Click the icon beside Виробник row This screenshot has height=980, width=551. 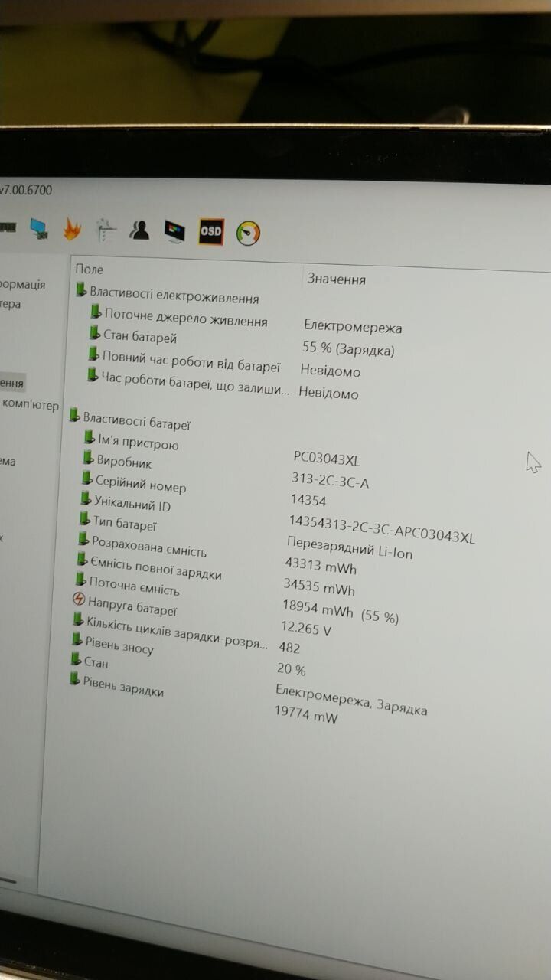(x=89, y=458)
